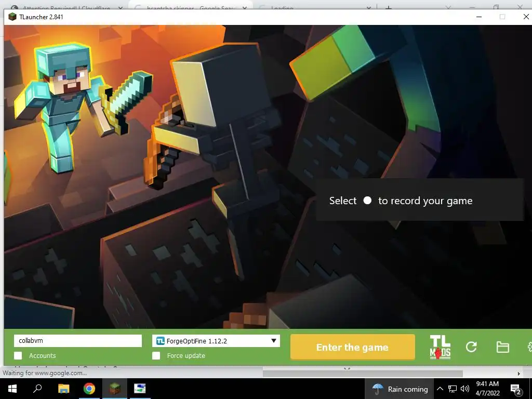Open the TL Mods section
Image resolution: width=532 pixels, height=399 pixels.
[440, 347]
